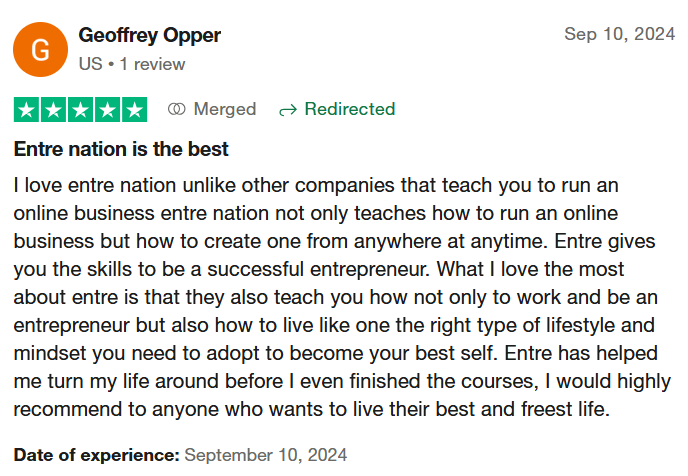
Task: Open the "Entre nation is the best" title
Action: click(121, 150)
